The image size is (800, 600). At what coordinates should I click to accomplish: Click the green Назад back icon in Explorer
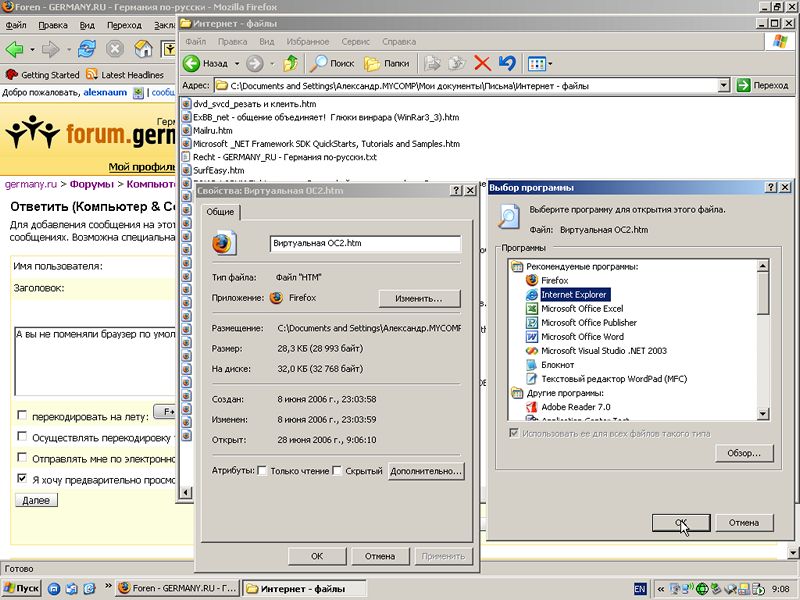click(x=191, y=63)
